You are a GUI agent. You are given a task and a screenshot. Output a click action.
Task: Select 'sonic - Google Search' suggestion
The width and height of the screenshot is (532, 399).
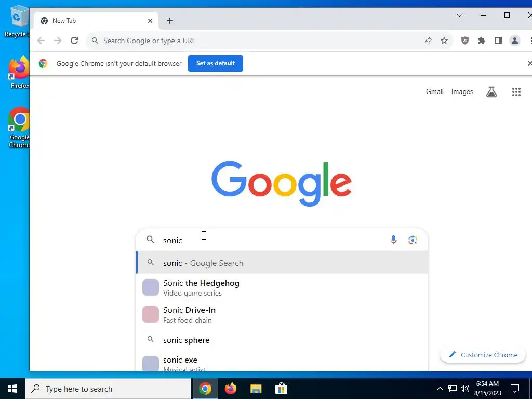282,262
